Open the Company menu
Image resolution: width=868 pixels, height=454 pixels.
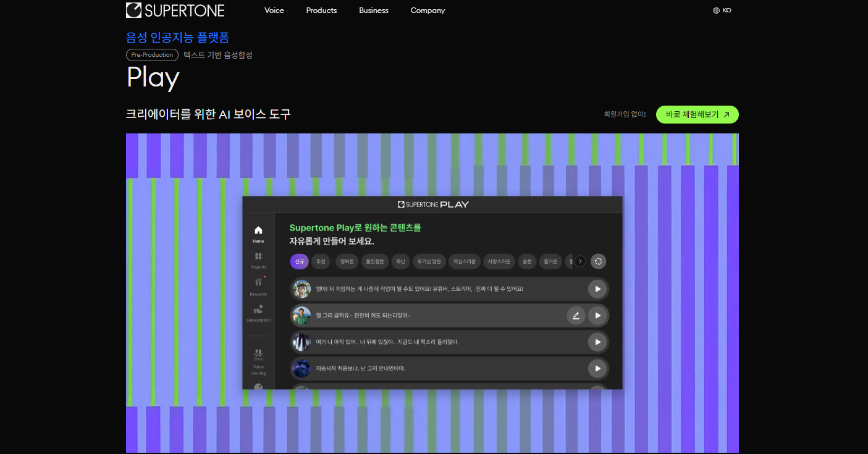428,11
